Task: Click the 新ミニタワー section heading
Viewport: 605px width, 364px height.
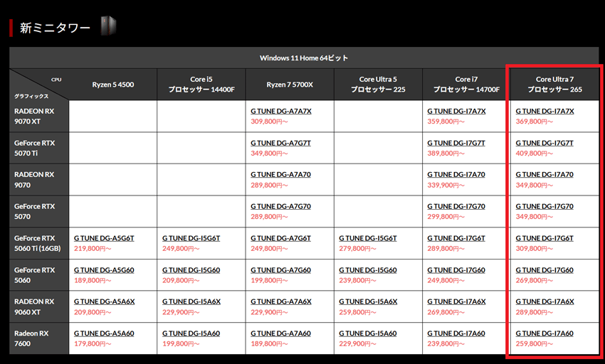Action: (55, 28)
